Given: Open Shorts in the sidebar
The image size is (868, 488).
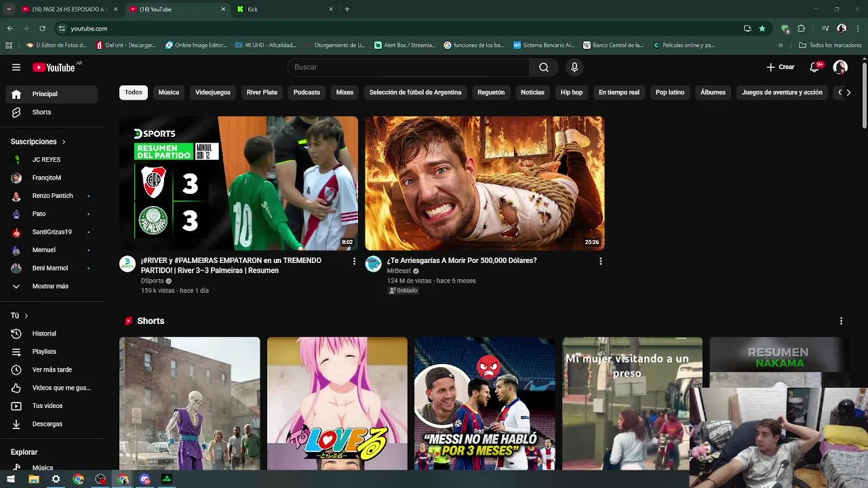Looking at the screenshot, I should pos(52,113).
